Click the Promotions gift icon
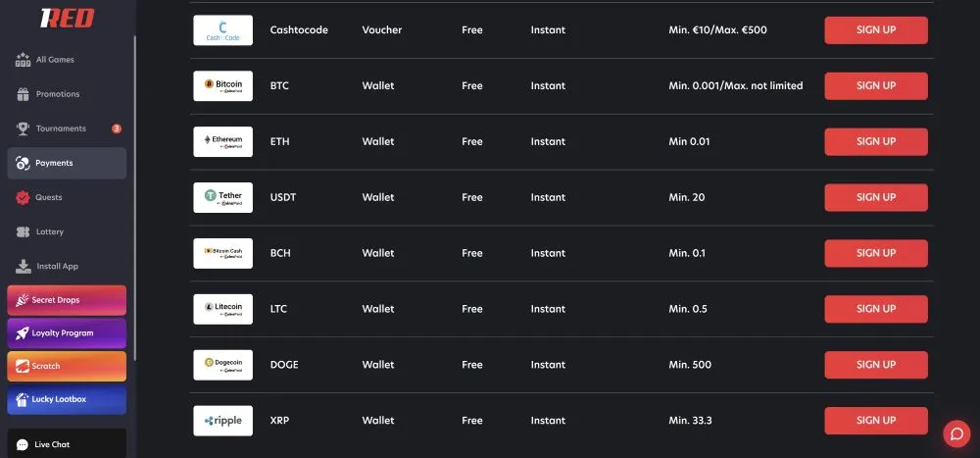This screenshot has height=458, width=980. click(24, 94)
